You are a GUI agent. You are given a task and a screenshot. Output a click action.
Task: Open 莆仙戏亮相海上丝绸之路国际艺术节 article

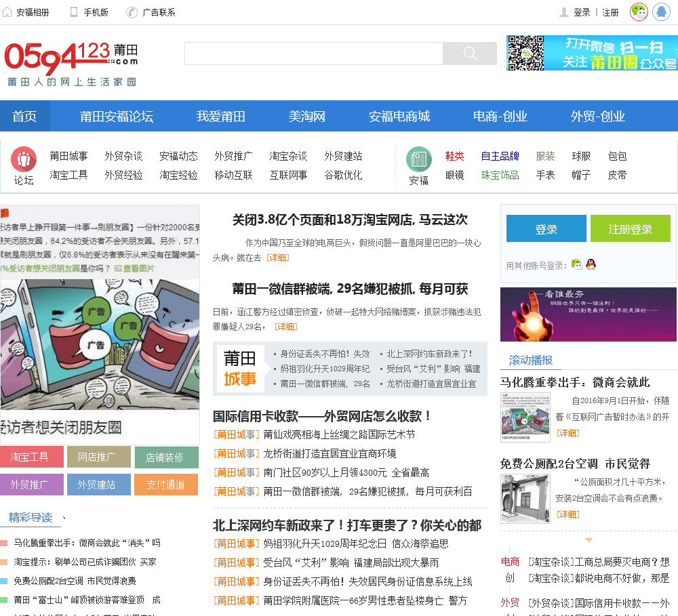(x=339, y=434)
